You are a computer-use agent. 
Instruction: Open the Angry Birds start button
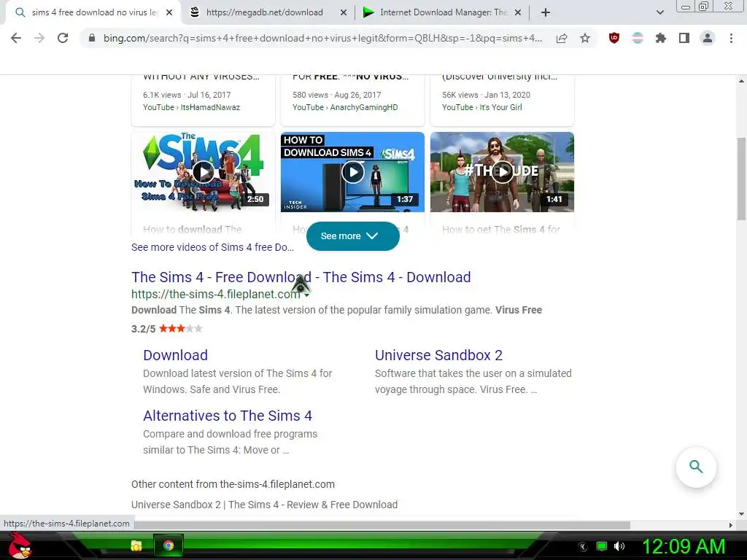(20, 546)
